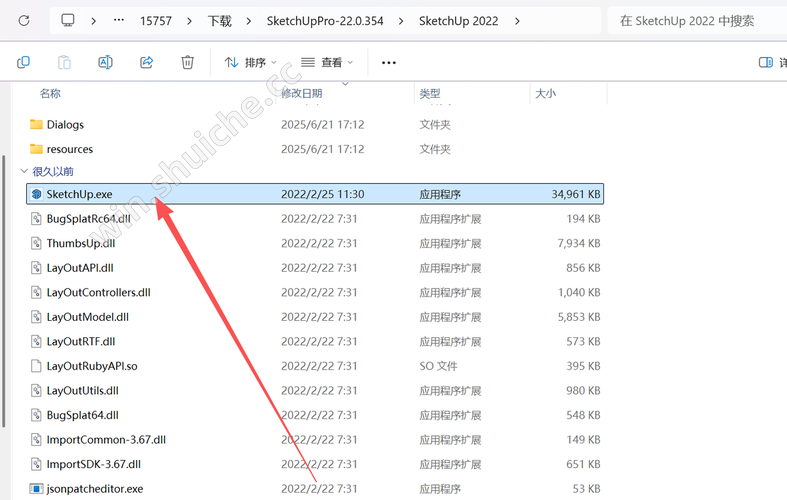
Task: Expand chevron after This PC icon
Action: tap(93, 21)
